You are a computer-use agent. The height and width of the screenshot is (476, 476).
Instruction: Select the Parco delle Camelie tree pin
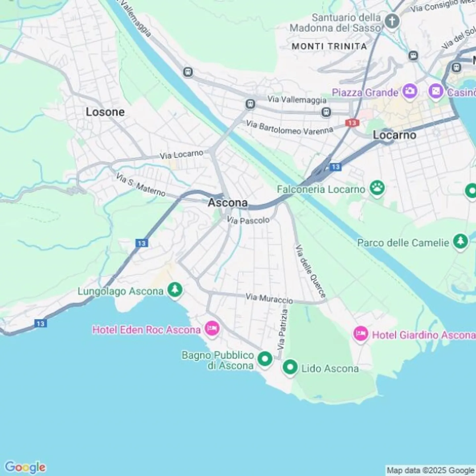click(x=460, y=242)
